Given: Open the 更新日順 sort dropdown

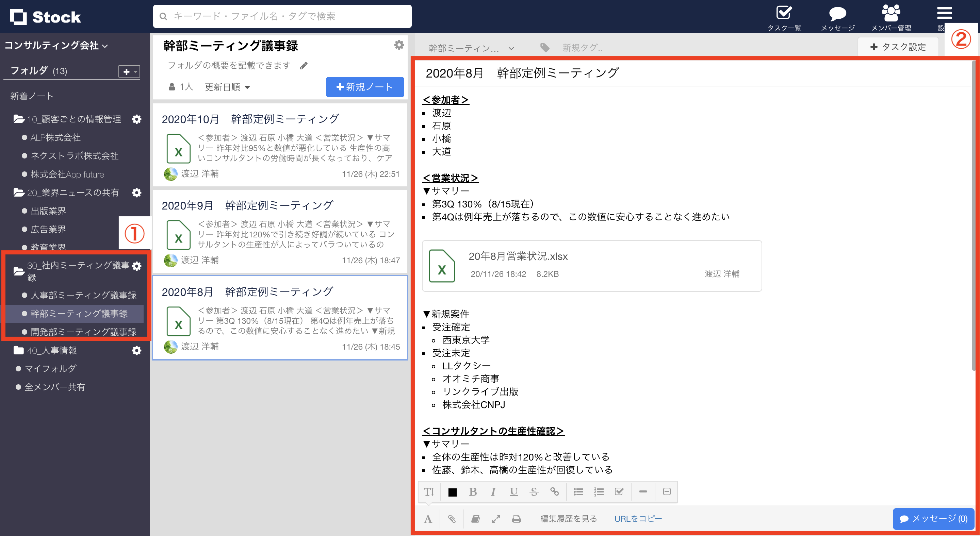Looking at the screenshot, I should (227, 87).
